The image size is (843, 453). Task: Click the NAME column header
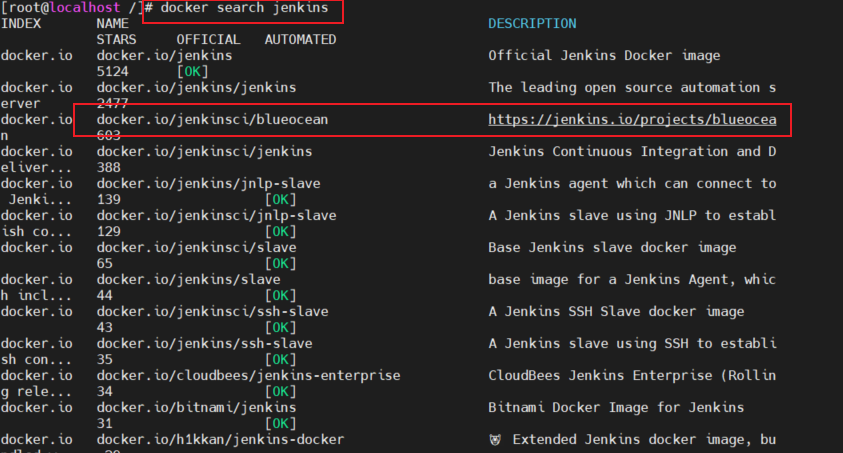click(112, 24)
